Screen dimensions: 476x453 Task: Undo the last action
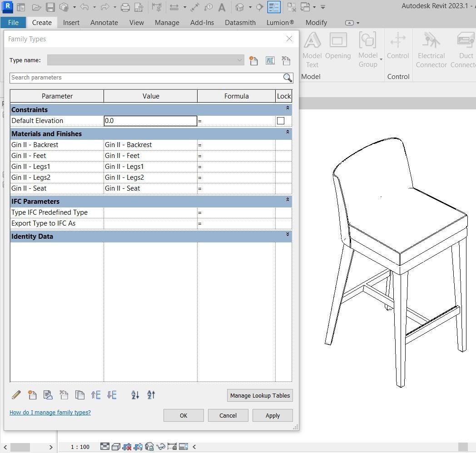84,7
